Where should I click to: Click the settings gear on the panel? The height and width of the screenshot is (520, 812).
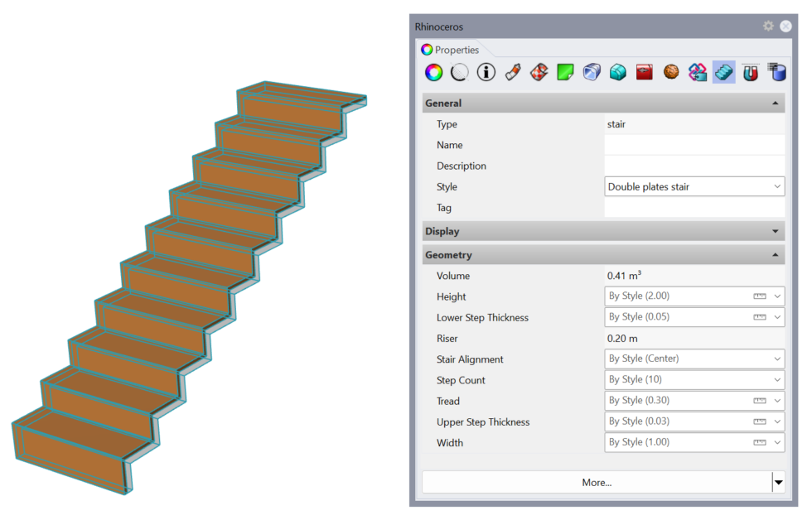coord(769,26)
